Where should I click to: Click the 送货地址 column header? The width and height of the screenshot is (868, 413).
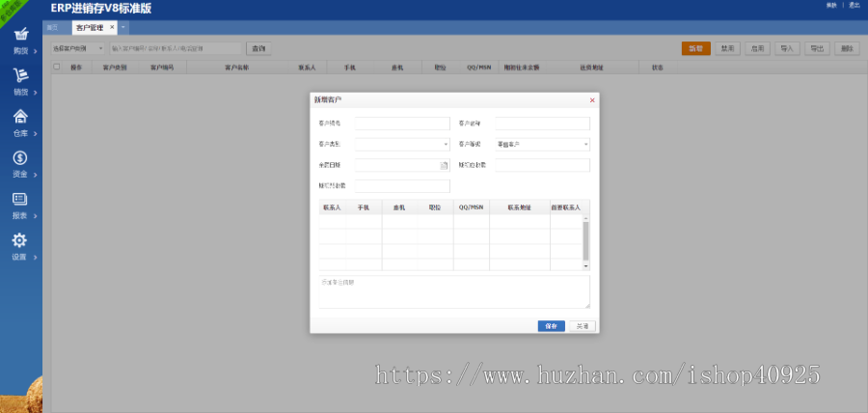(x=591, y=67)
